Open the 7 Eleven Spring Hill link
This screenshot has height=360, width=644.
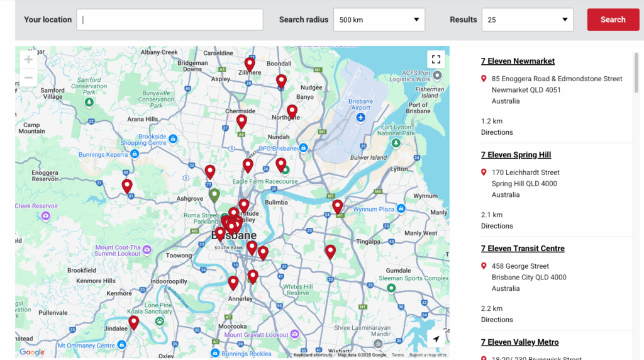click(x=516, y=155)
